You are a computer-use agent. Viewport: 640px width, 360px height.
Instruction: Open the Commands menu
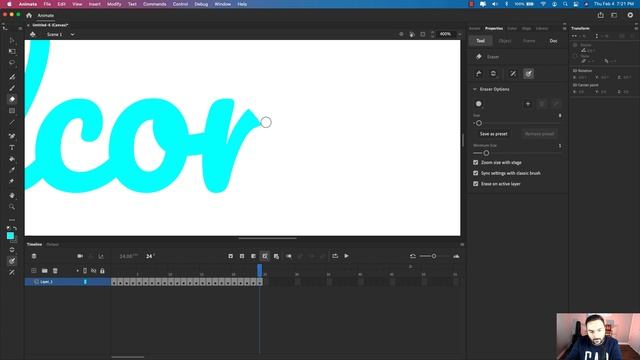tap(154, 4)
